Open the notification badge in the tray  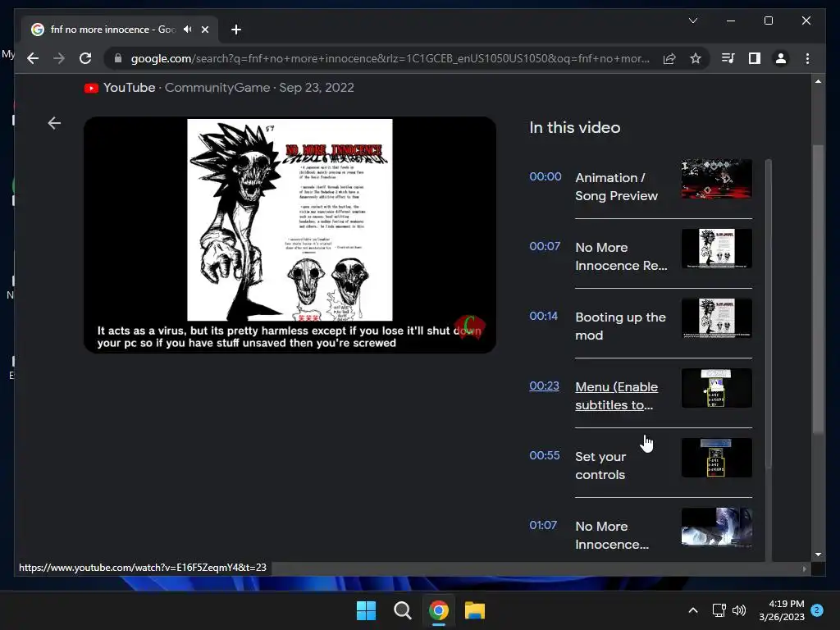click(x=817, y=610)
